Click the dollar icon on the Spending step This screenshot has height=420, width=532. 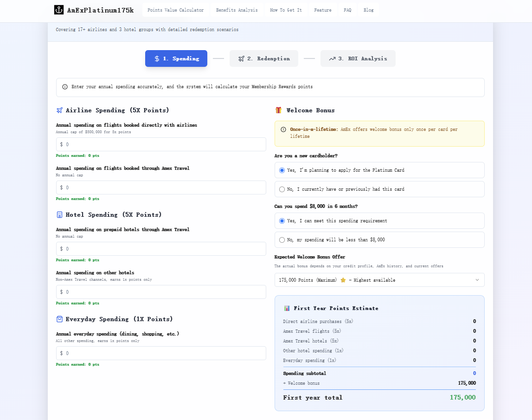[156, 58]
